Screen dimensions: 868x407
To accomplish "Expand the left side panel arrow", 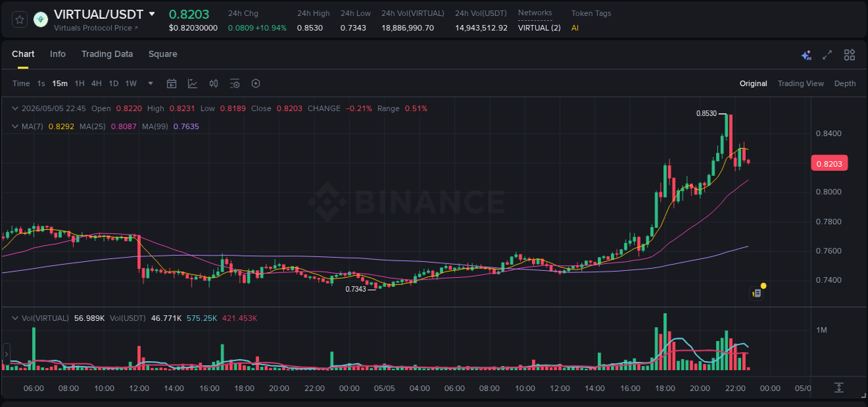I will click(x=6, y=354).
